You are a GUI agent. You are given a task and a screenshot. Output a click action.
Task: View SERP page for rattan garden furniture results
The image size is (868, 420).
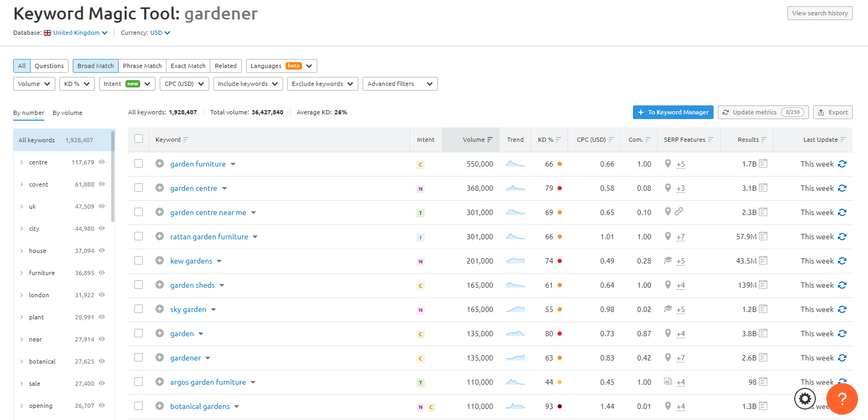click(763, 237)
